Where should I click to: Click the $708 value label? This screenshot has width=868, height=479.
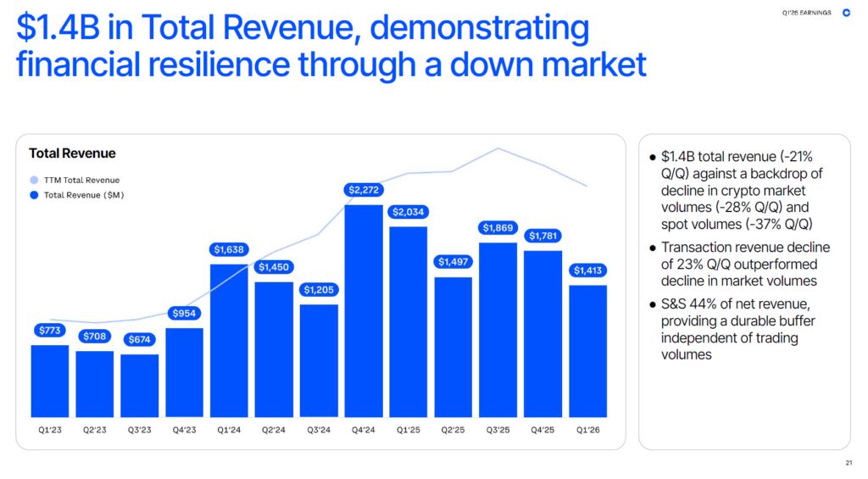pyautogui.click(x=95, y=336)
